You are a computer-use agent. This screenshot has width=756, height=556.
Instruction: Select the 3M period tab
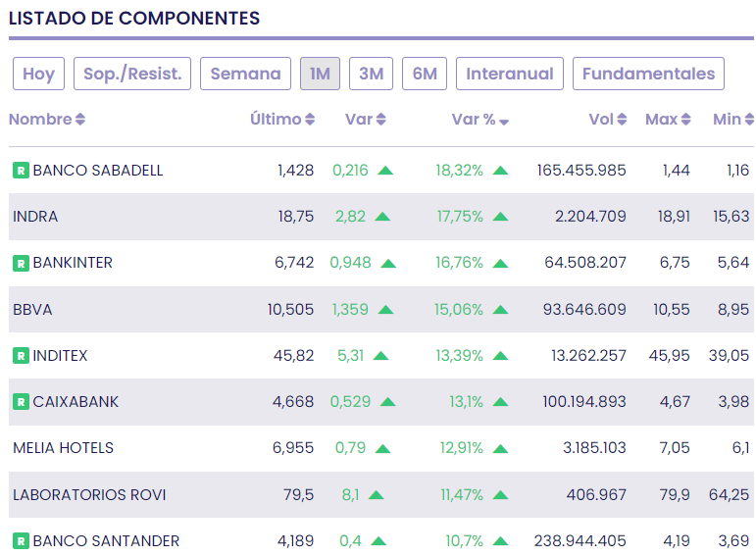tap(371, 74)
